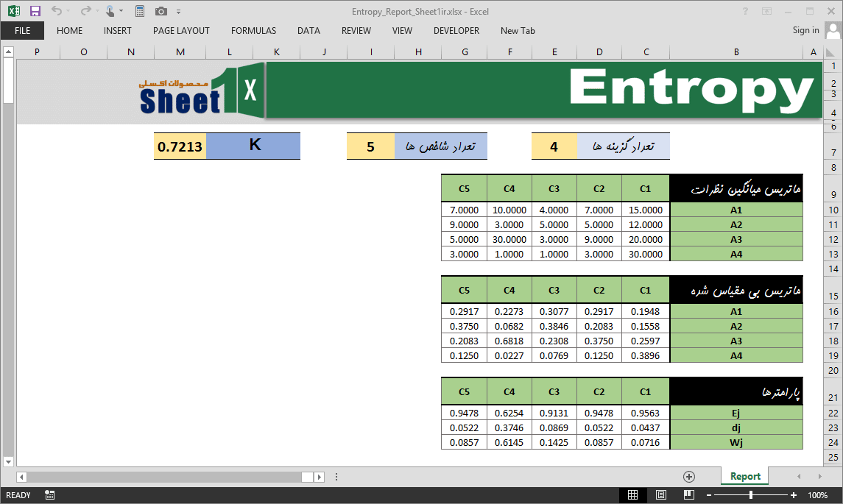Click the Undo arrow icon
This screenshot has width=843, height=504.
(56, 11)
